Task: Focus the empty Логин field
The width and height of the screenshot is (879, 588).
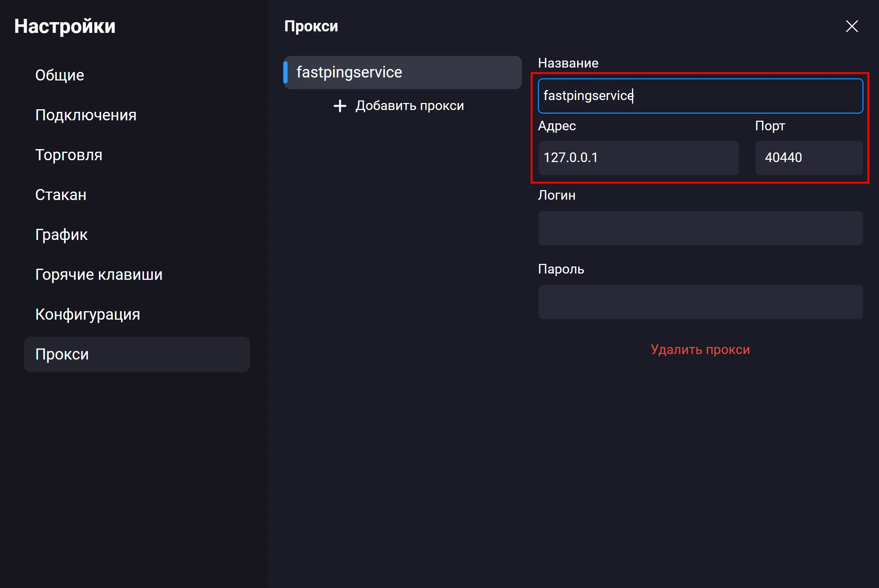Action: click(700, 228)
